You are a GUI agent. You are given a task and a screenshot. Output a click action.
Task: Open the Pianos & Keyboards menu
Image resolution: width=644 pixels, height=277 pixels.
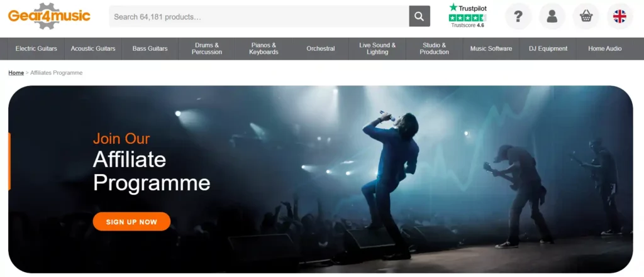pos(264,48)
